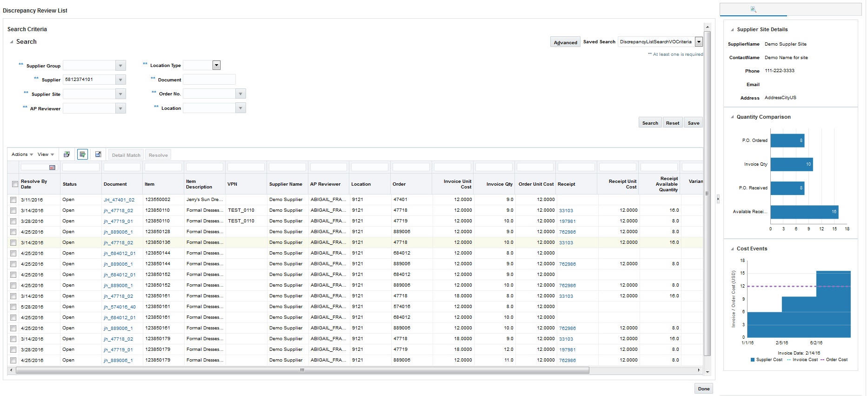Click the Save search button

point(694,123)
